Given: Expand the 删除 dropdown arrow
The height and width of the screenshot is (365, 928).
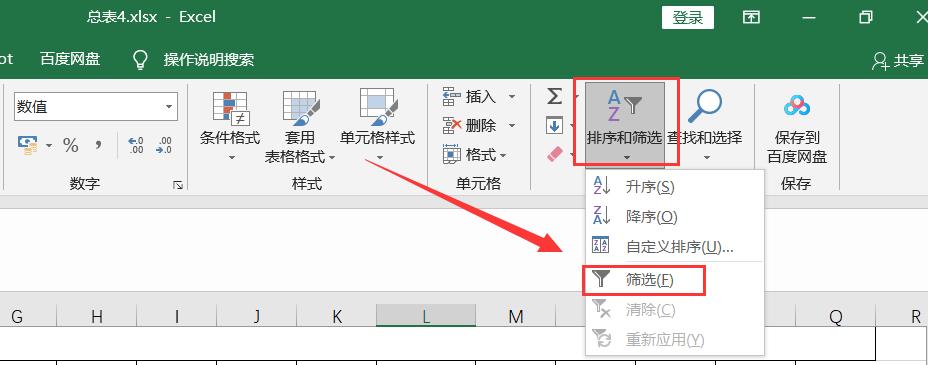Looking at the screenshot, I should (512, 125).
